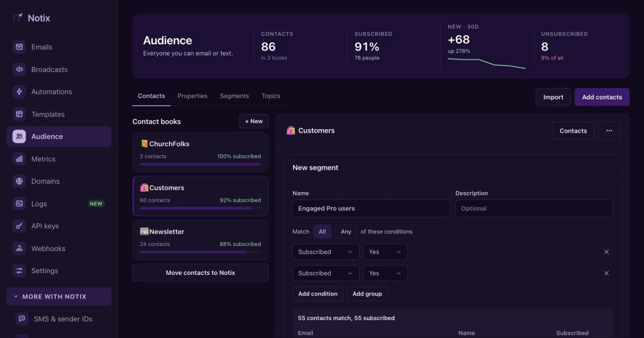Select the Customers contact book card

[200, 196]
